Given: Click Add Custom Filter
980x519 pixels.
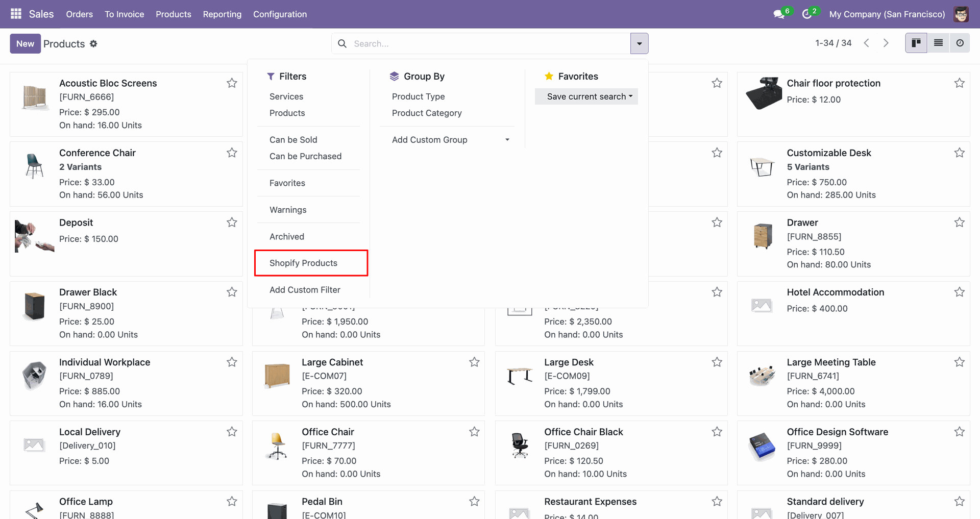Looking at the screenshot, I should click(x=305, y=290).
